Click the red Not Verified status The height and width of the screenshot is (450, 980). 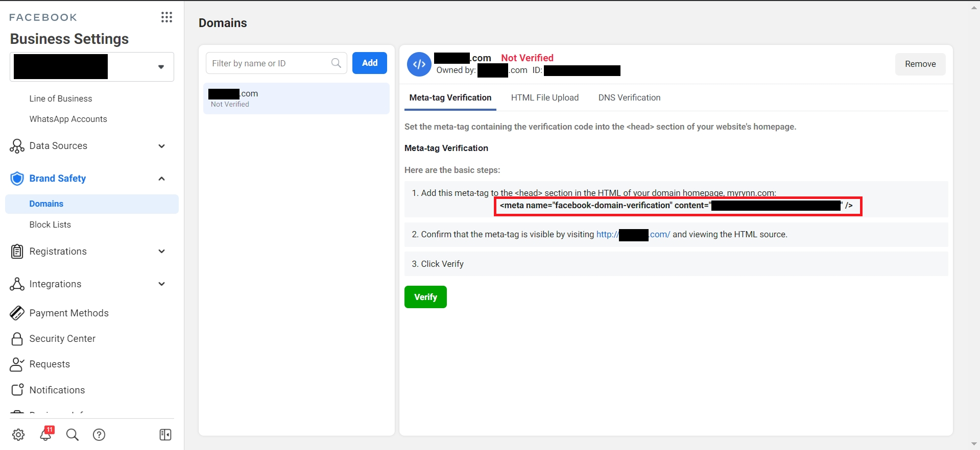click(x=527, y=58)
